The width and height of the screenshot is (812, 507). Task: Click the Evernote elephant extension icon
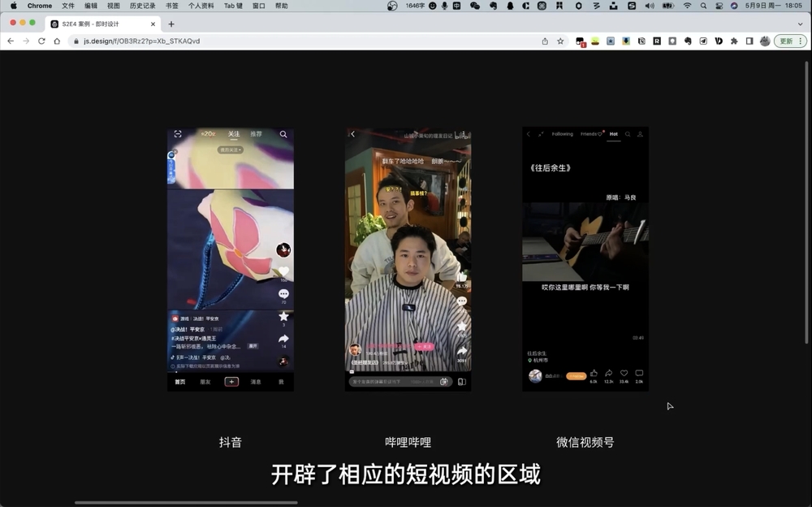point(688,41)
